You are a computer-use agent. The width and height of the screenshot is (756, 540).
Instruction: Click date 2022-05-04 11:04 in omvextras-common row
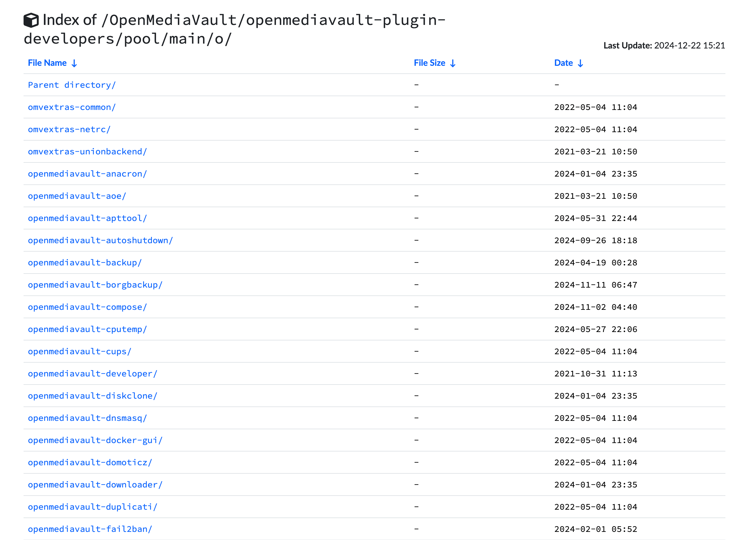tap(596, 108)
